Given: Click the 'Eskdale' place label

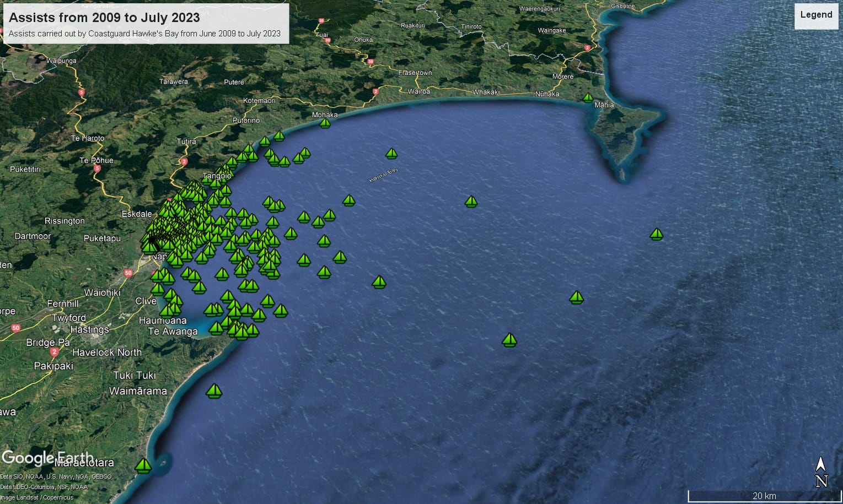Looking at the screenshot, I should coord(137,214).
